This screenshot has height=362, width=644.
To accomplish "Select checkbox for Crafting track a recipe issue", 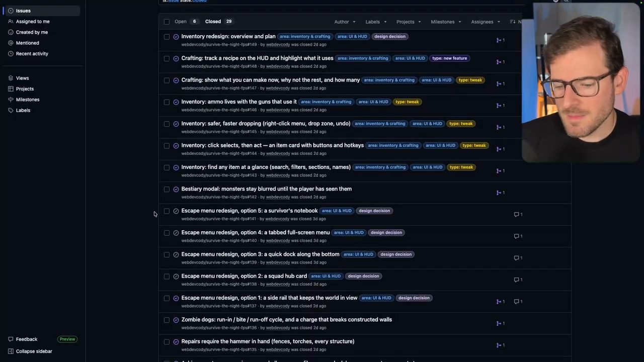I will (167, 58).
